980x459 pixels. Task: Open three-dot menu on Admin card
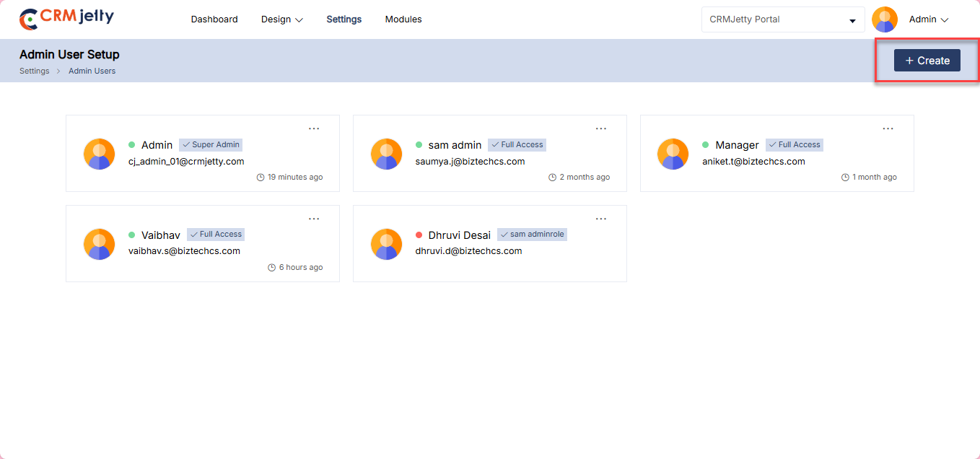point(314,128)
